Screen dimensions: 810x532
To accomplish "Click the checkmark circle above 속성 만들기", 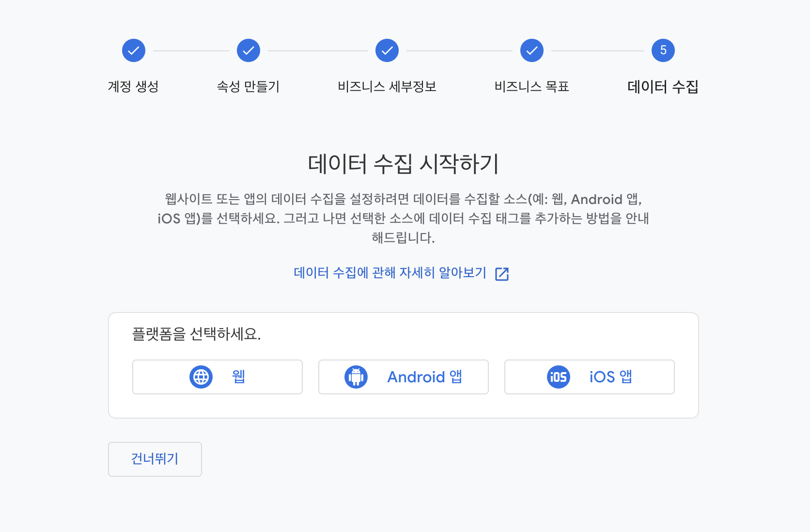I will point(249,50).
